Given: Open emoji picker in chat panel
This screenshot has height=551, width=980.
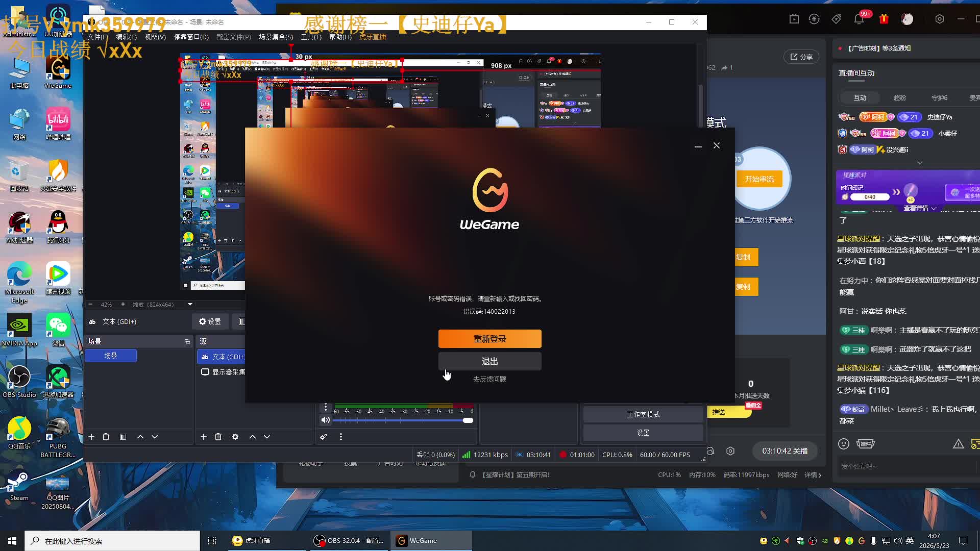Looking at the screenshot, I should tap(844, 444).
